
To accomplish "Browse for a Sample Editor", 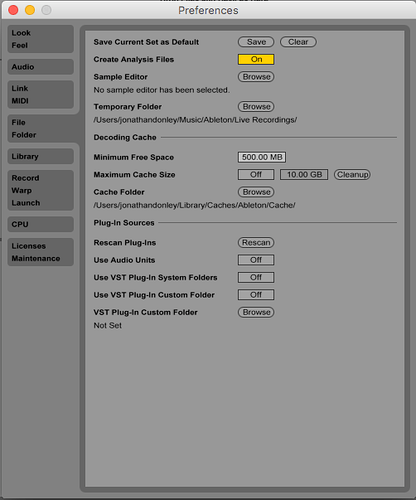I will pyautogui.click(x=256, y=77).
